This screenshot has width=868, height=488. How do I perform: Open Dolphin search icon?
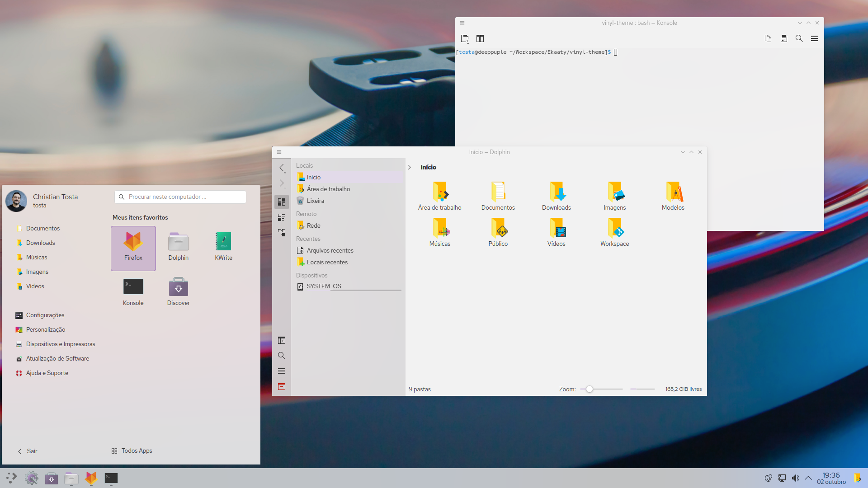click(x=282, y=356)
